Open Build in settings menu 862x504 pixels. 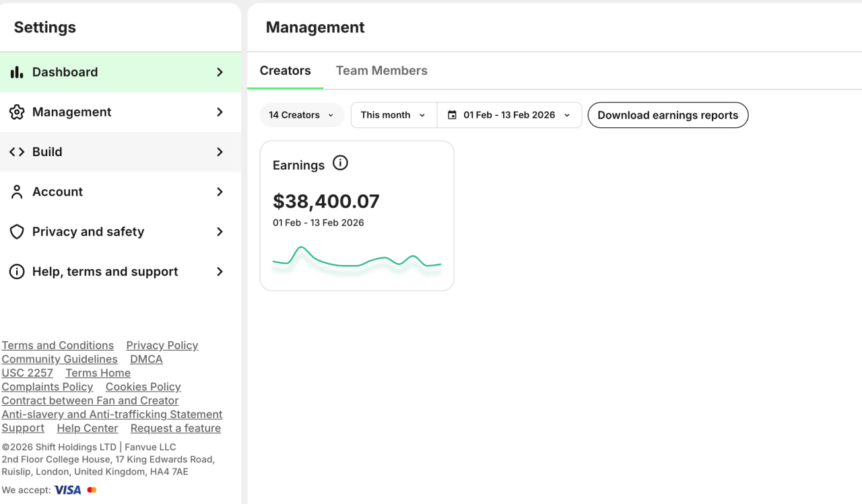[121, 152]
